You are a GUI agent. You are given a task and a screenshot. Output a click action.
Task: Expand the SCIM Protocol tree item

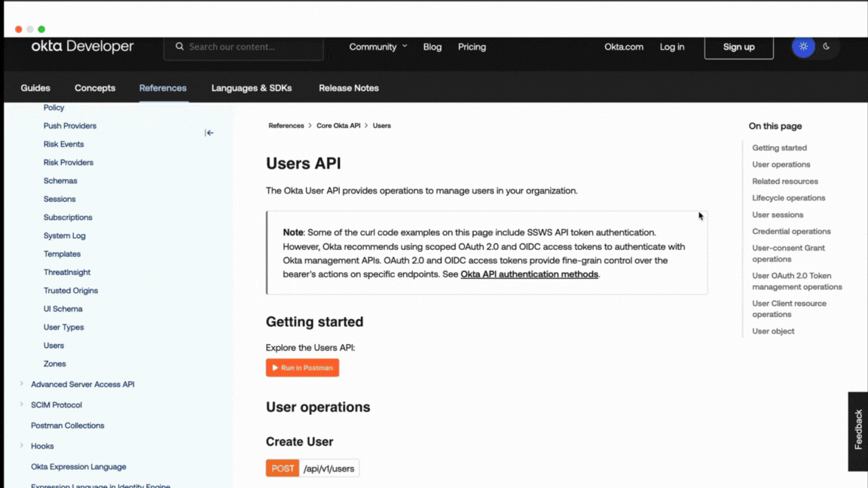pyautogui.click(x=22, y=404)
